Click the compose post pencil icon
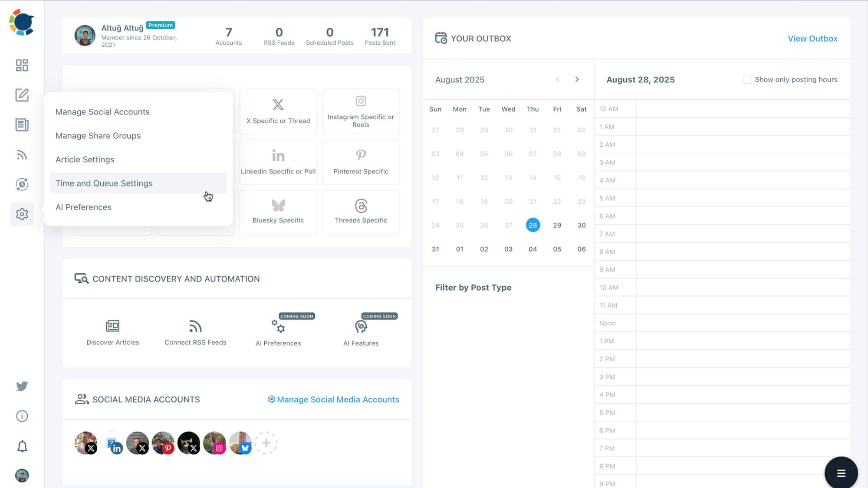Viewport: 868px width, 488px height. tap(22, 95)
